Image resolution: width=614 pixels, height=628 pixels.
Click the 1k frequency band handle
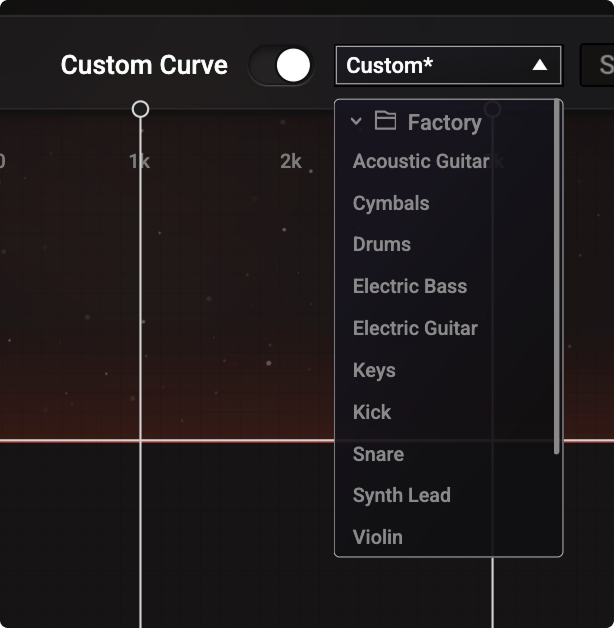(140, 109)
